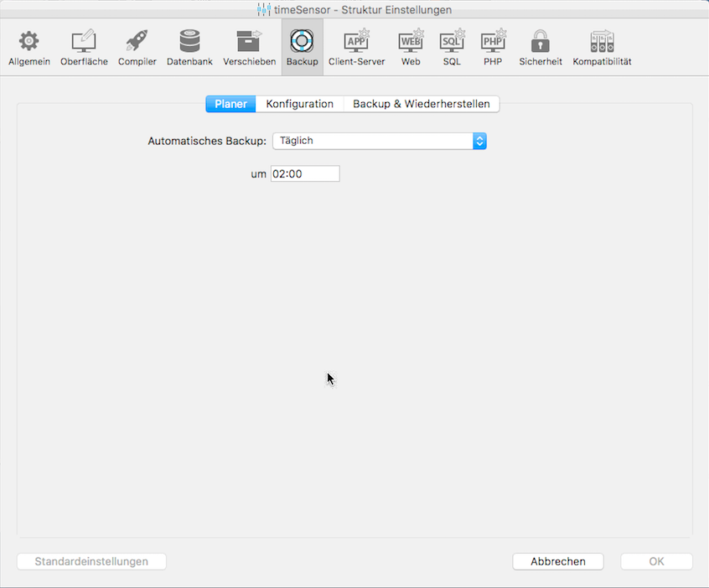Open the Web settings pane
The height and width of the screenshot is (588, 709).
pyautogui.click(x=411, y=48)
